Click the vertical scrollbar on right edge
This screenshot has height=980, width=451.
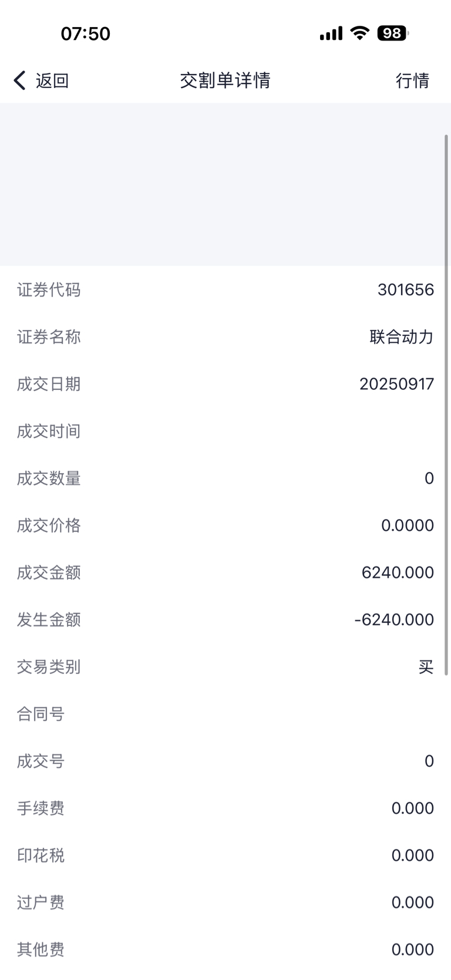pos(446,405)
